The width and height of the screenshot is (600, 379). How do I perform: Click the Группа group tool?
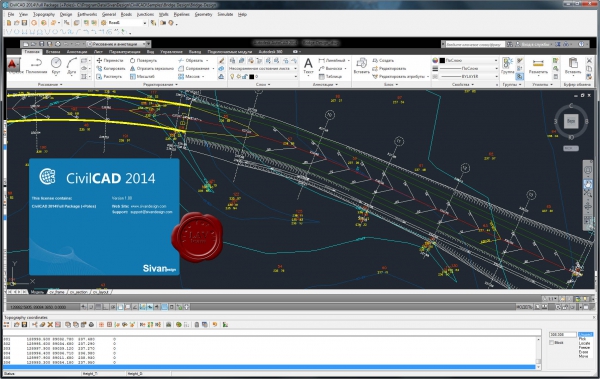point(508,66)
